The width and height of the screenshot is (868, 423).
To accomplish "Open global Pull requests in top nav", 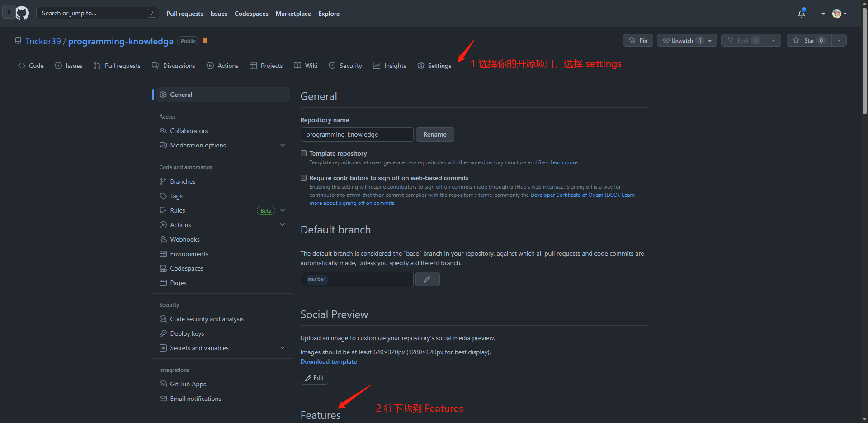I will coord(184,14).
